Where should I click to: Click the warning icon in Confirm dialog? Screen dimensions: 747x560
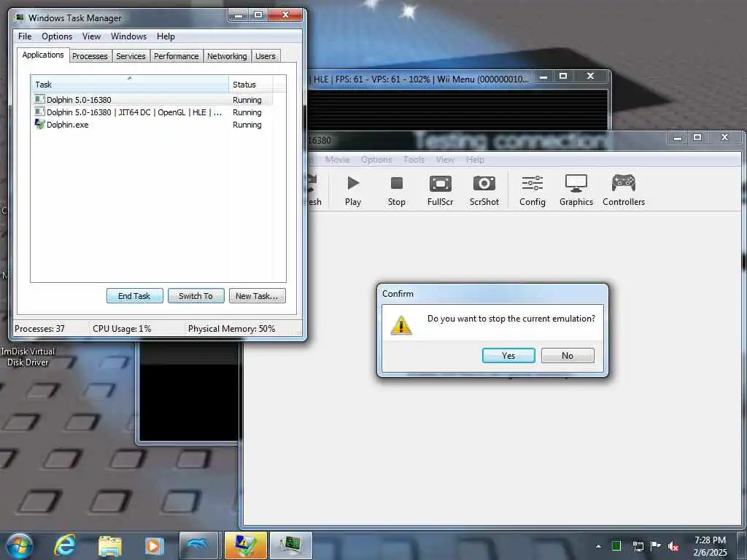coord(401,324)
